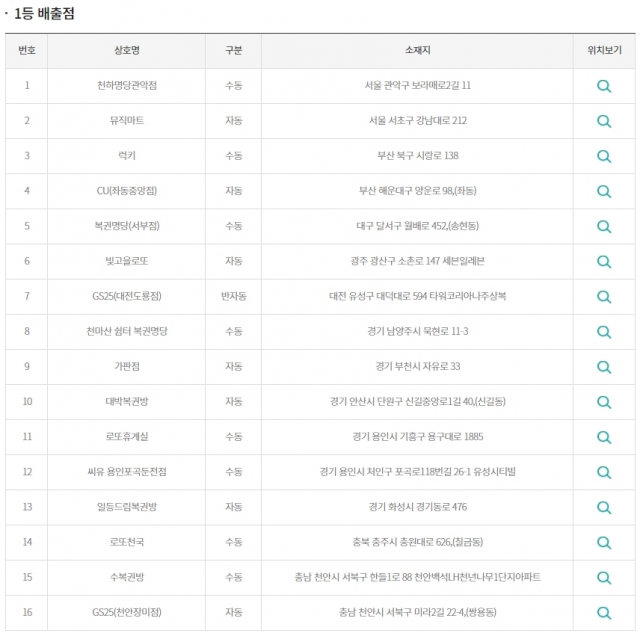Click address 경기 화성시 경기동로 476
The height and width of the screenshot is (636, 640).
[x=418, y=507]
